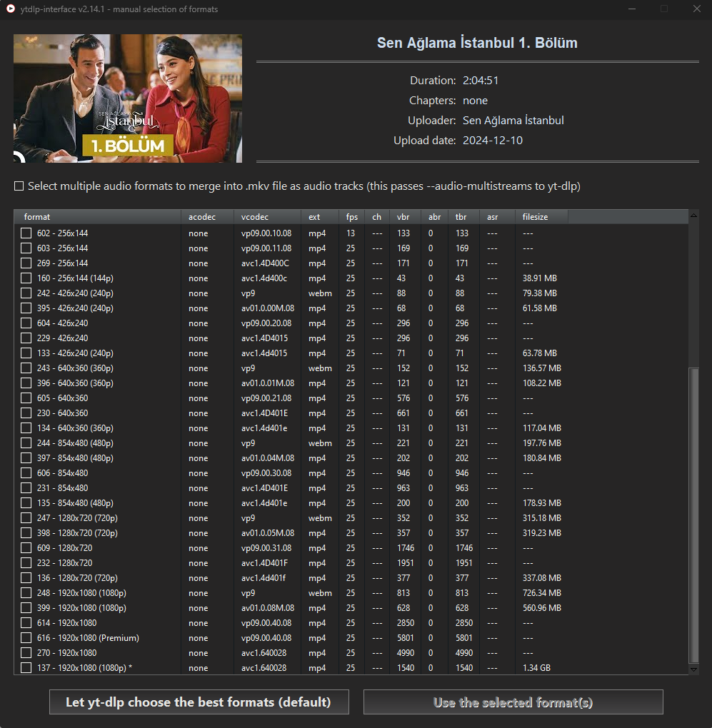This screenshot has height=728, width=712.
Task: Select row 609 - 1280x720
Action: pyautogui.click(x=351, y=548)
